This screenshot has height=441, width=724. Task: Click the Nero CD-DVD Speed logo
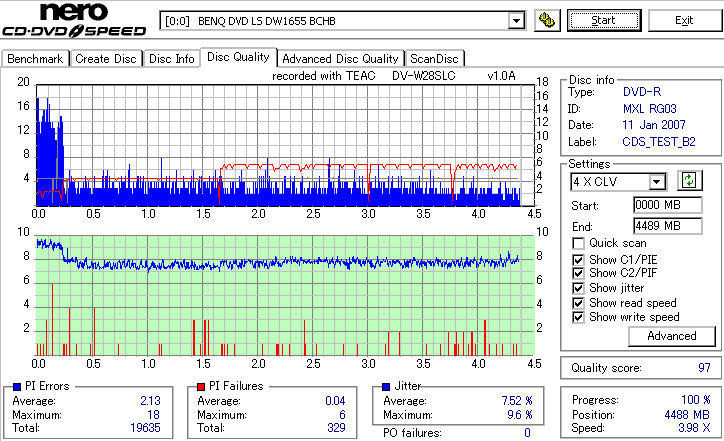77,22
